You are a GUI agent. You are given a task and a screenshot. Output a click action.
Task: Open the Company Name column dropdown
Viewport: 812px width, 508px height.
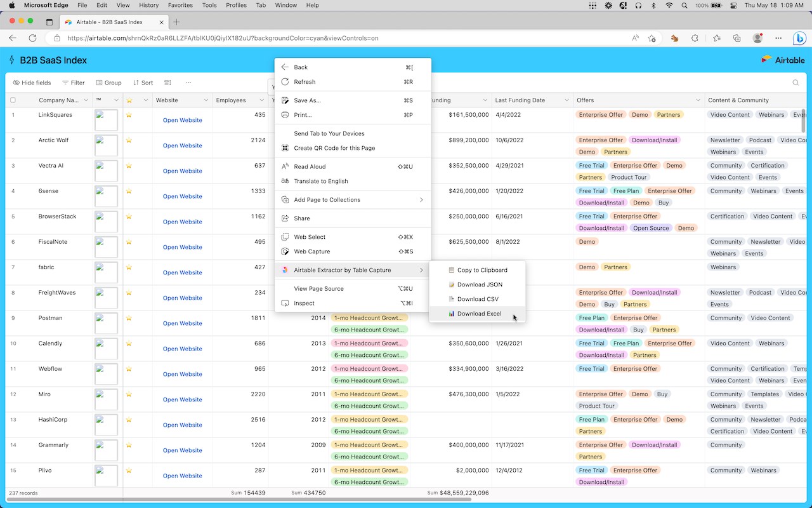click(x=86, y=100)
